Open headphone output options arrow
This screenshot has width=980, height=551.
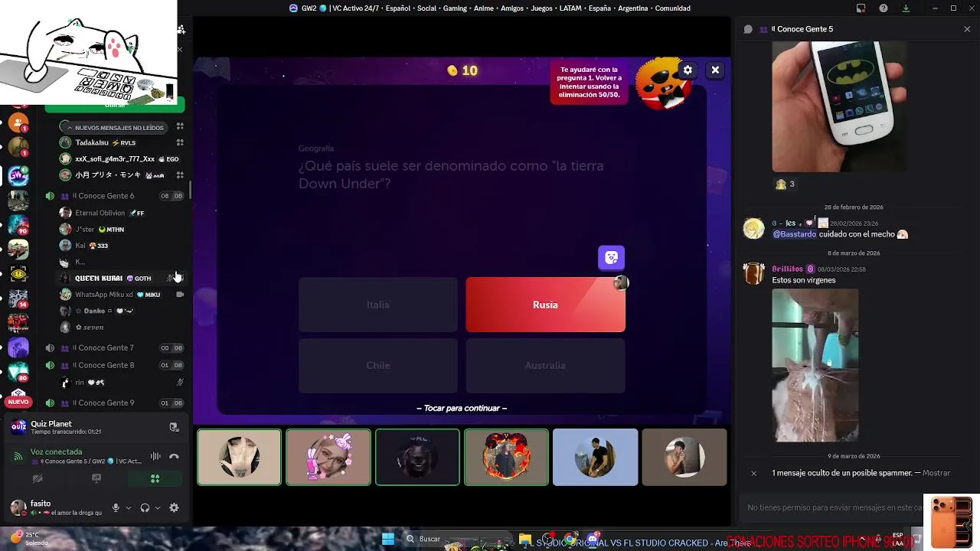(158, 507)
